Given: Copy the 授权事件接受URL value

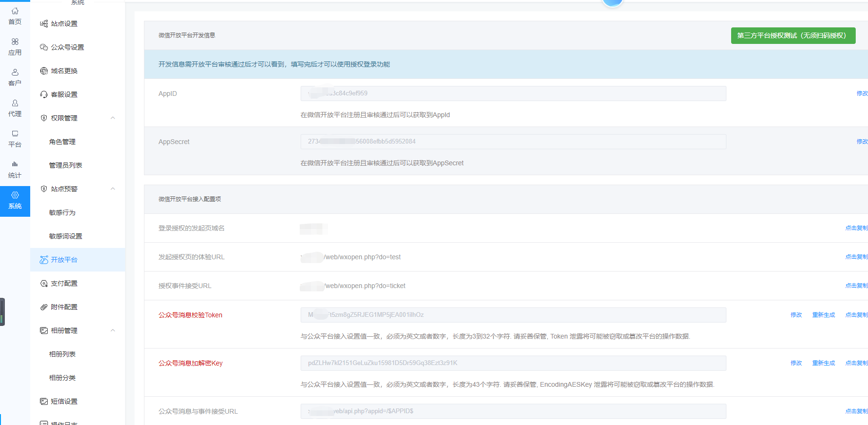Looking at the screenshot, I should pos(856,286).
